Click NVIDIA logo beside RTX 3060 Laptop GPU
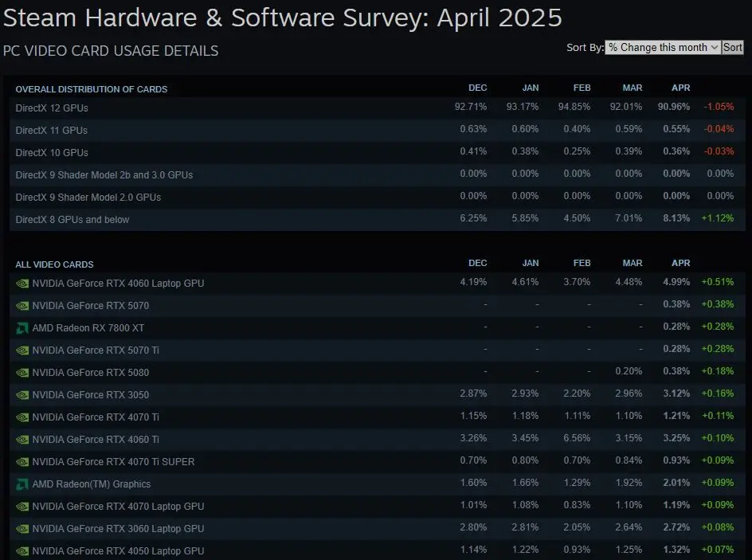Viewport: 752px width, 560px height. pyautogui.click(x=22, y=529)
